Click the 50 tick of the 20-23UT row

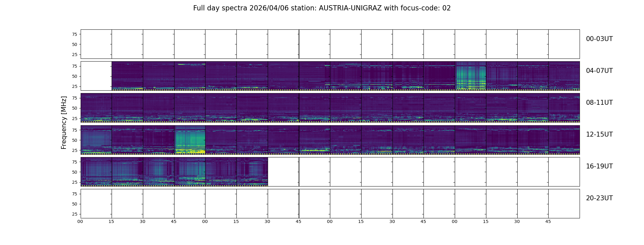click(x=75, y=204)
